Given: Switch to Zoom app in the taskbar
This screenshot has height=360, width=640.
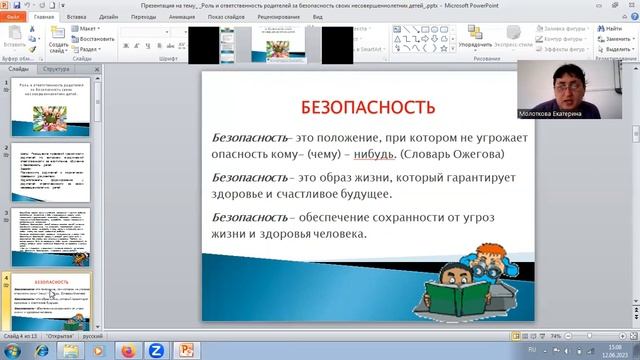Looking at the screenshot, I should point(156,351).
